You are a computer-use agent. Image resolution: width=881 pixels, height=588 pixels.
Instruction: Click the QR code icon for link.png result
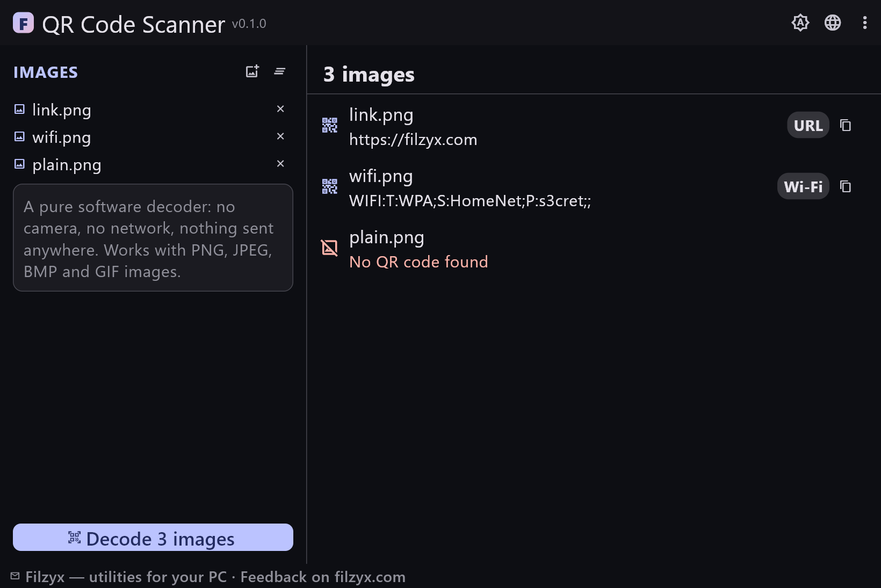pos(329,125)
